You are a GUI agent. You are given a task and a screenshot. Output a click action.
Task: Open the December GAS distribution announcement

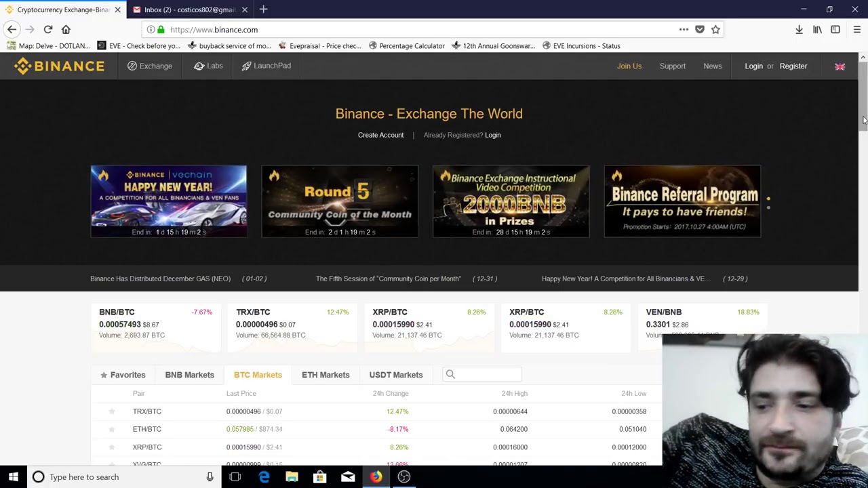pyautogui.click(x=161, y=279)
